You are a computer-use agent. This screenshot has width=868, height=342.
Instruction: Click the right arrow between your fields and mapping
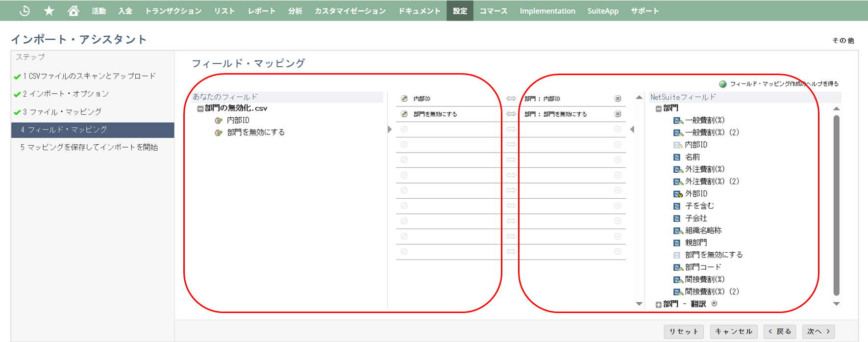pos(390,130)
